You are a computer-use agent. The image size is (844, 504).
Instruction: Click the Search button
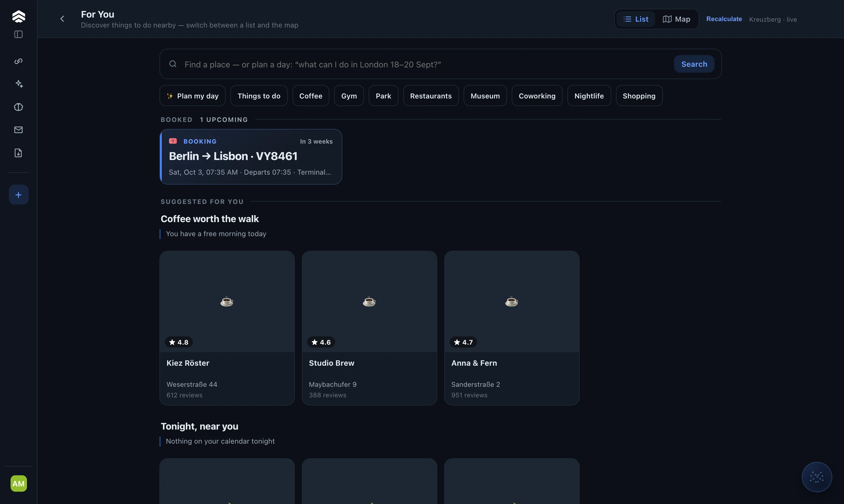[x=694, y=64]
